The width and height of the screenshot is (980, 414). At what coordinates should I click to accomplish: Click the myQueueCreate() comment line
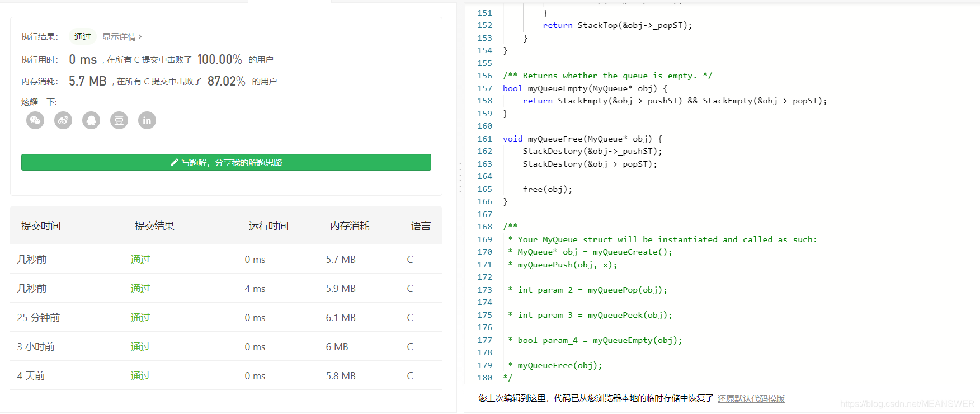point(590,252)
